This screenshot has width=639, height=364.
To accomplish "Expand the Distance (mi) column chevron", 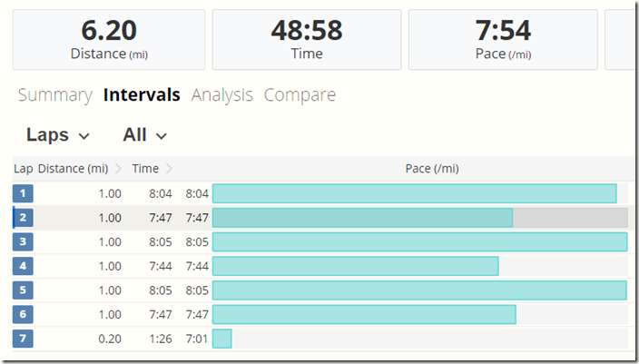I will tap(118, 169).
